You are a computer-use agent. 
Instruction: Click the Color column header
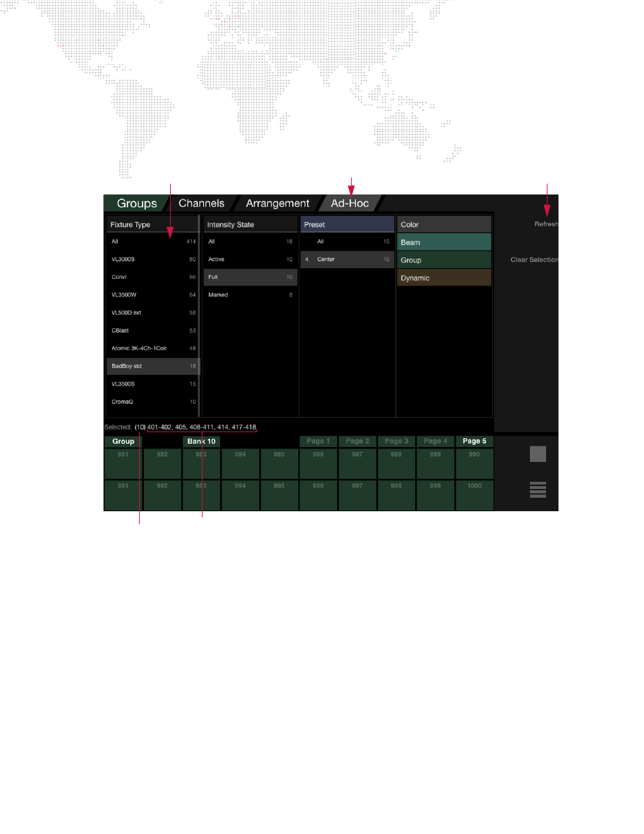tap(444, 224)
